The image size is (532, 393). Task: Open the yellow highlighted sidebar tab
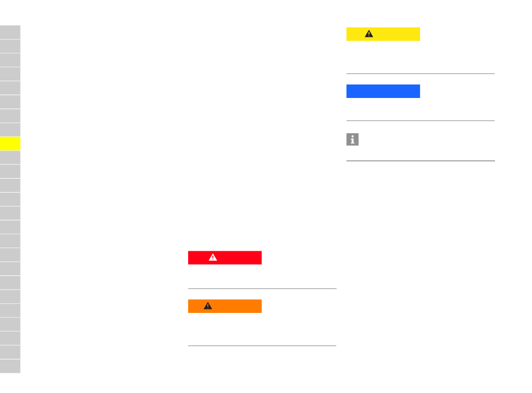[x=10, y=143]
